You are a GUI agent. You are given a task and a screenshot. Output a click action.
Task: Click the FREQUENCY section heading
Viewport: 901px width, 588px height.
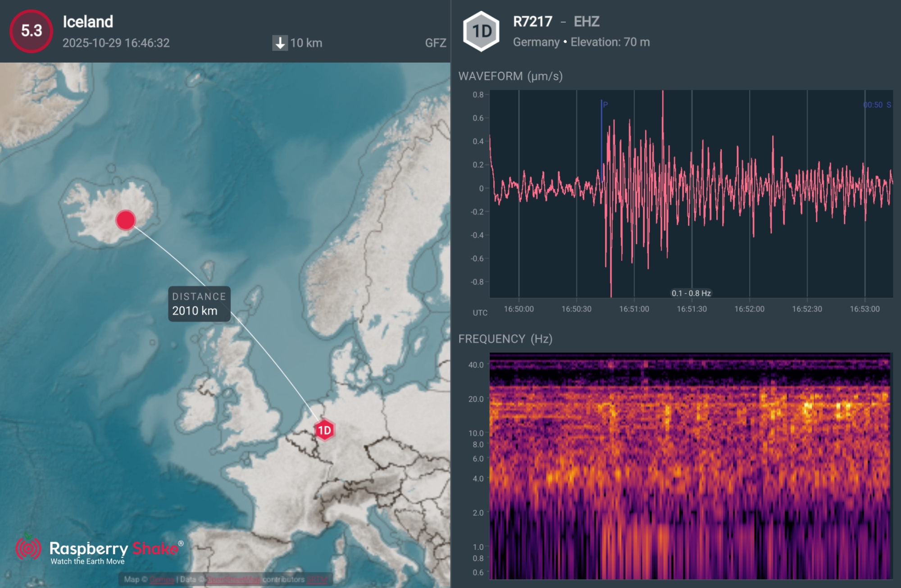point(505,339)
